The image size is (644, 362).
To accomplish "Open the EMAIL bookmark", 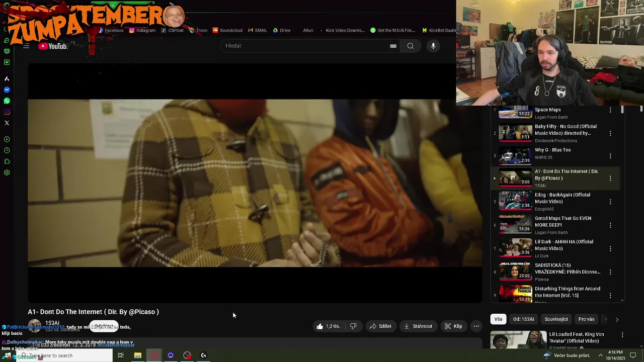I will tap(258, 30).
